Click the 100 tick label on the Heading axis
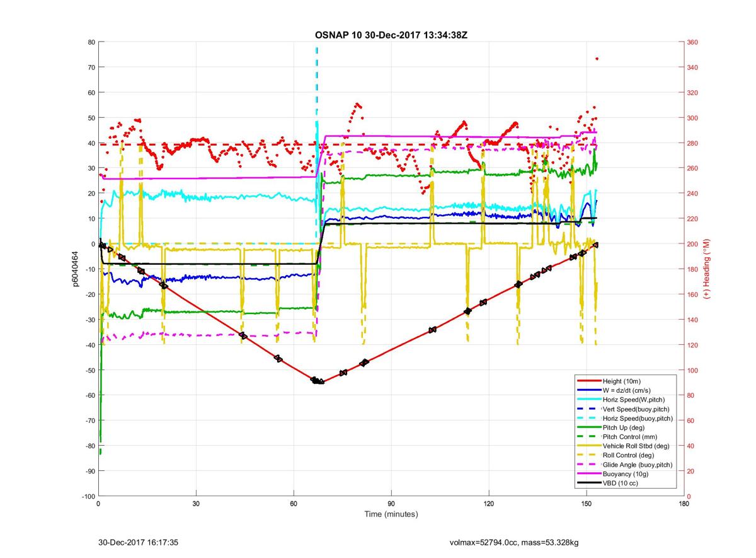 coord(692,370)
